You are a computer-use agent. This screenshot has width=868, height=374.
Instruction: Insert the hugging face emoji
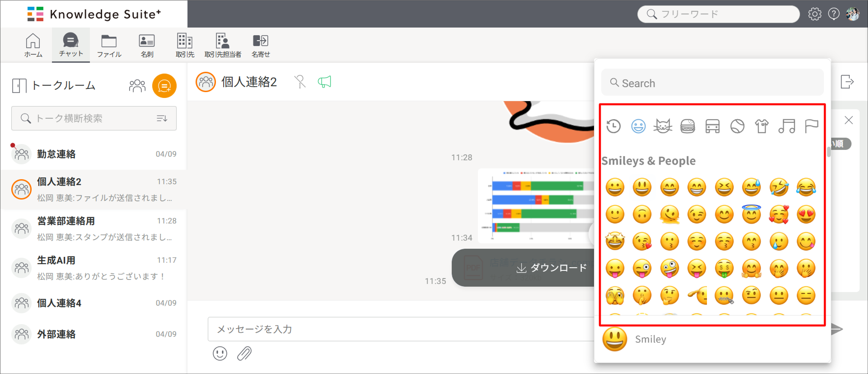click(x=751, y=269)
